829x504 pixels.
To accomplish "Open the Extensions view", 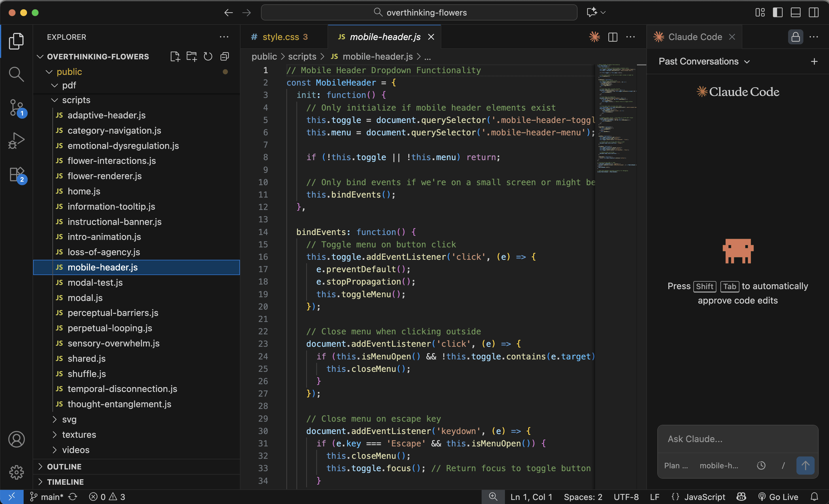I will (16, 175).
